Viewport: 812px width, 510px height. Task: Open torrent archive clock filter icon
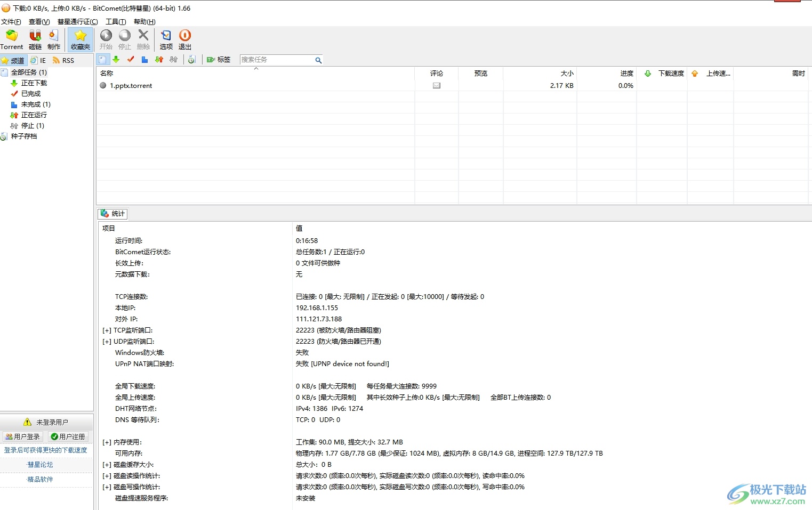coord(192,60)
